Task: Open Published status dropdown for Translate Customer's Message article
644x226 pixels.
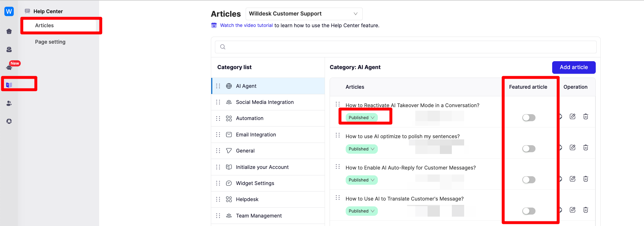Action: coord(361,211)
